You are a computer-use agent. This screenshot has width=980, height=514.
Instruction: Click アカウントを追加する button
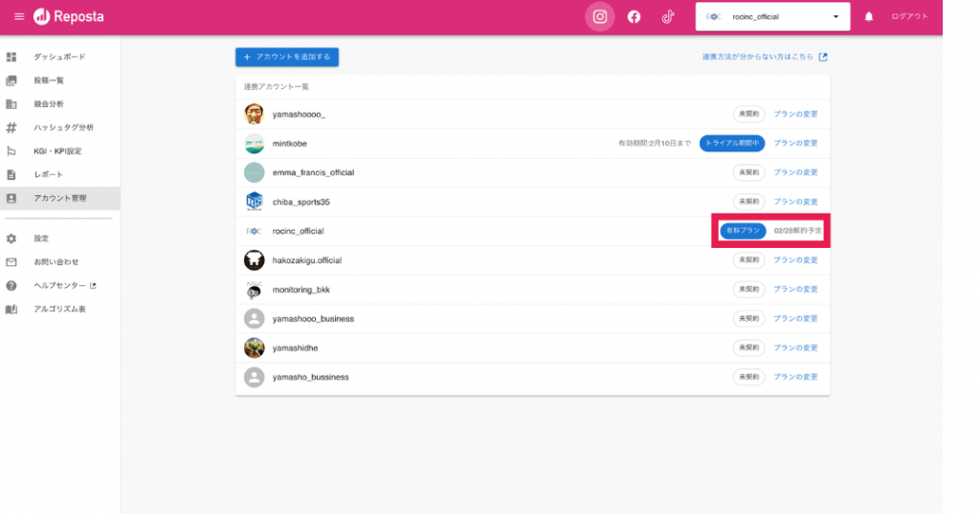pos(287,57)
